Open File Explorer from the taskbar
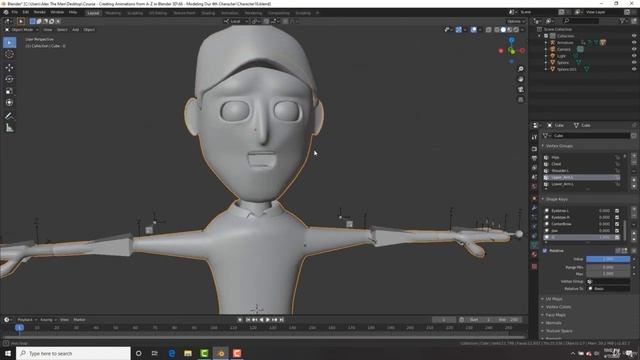The image size is (640, 360). click(188, 353)
